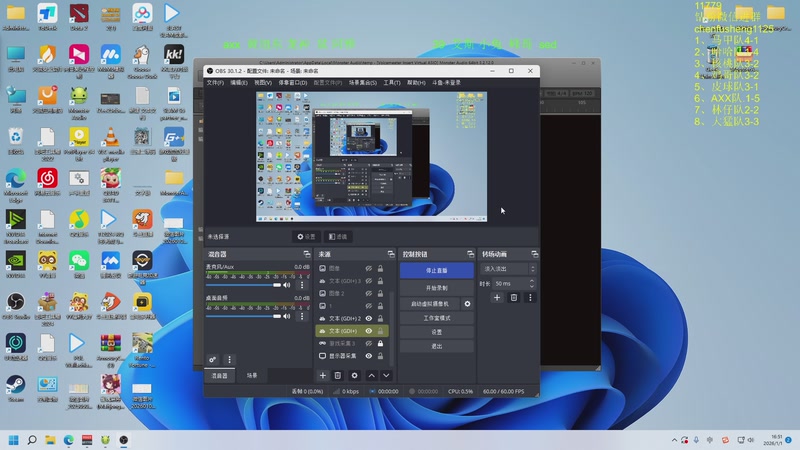Hide selected 文本 (GDI+) source via eye

click(x=368, y=331)
